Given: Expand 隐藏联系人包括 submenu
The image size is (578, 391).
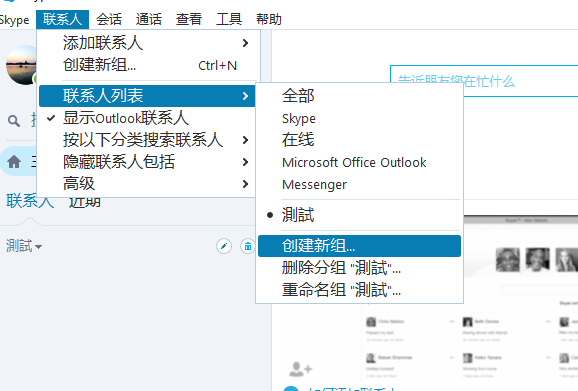Looking at the screenshot, I should 147,162.
